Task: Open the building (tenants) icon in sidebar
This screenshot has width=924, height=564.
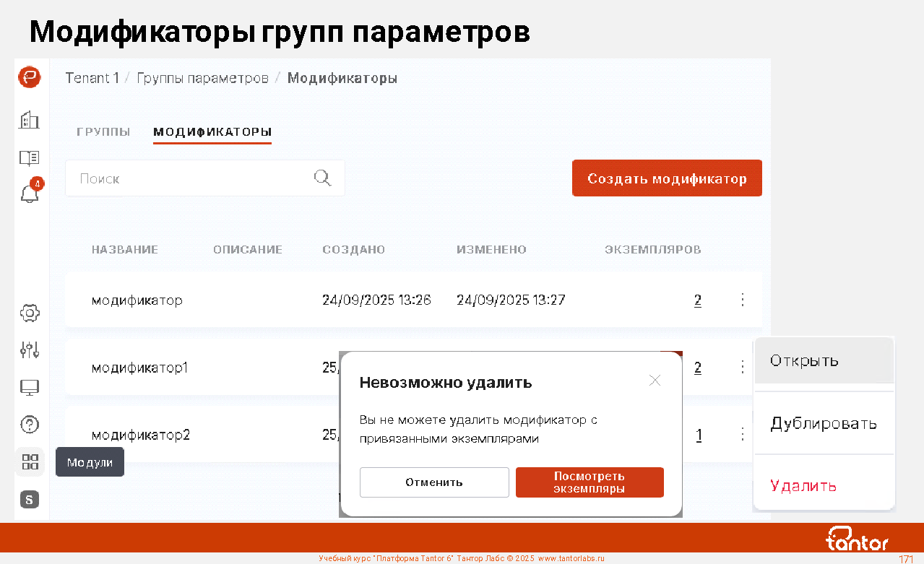Action: [x=30, y=119]
